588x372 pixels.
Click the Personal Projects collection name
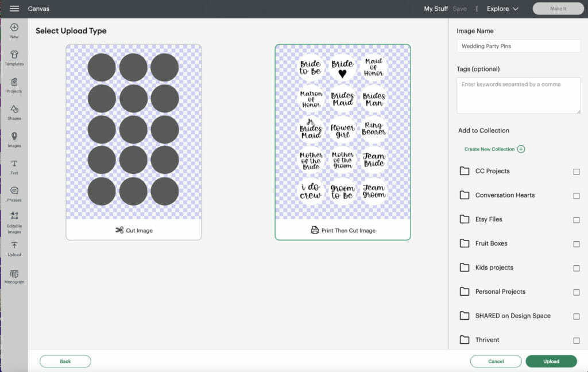[500, 292]
